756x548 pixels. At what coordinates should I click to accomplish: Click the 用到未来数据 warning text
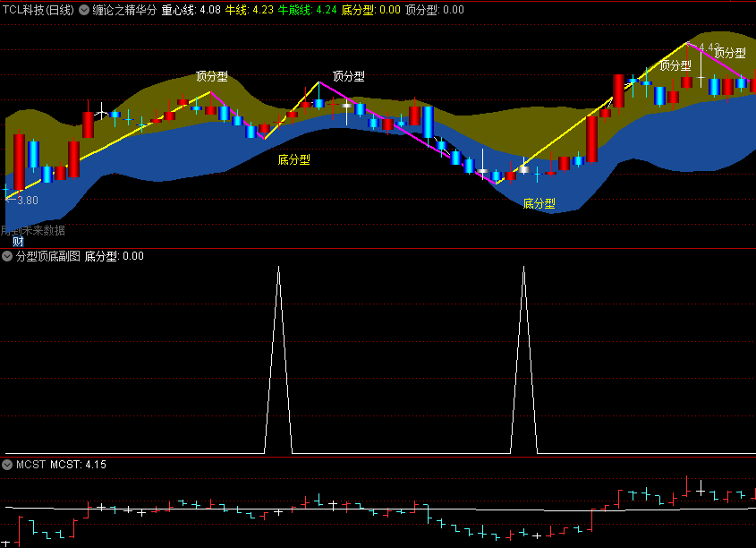(33, 231)
